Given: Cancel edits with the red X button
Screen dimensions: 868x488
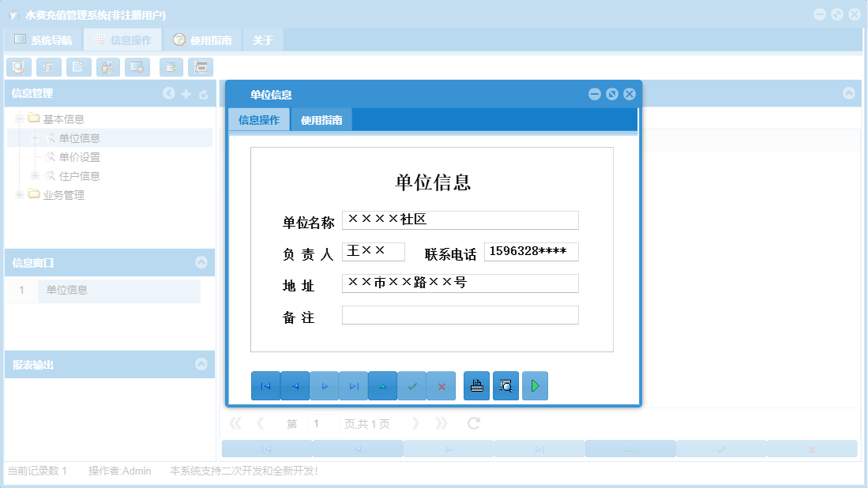Looking at the screenshot, I should pos(441,385).
